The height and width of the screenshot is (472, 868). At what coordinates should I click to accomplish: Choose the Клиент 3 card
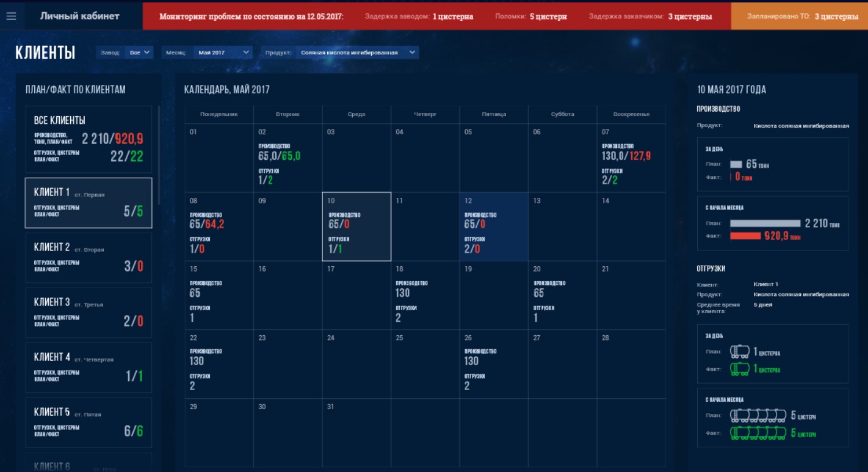[x=89, y=313]
